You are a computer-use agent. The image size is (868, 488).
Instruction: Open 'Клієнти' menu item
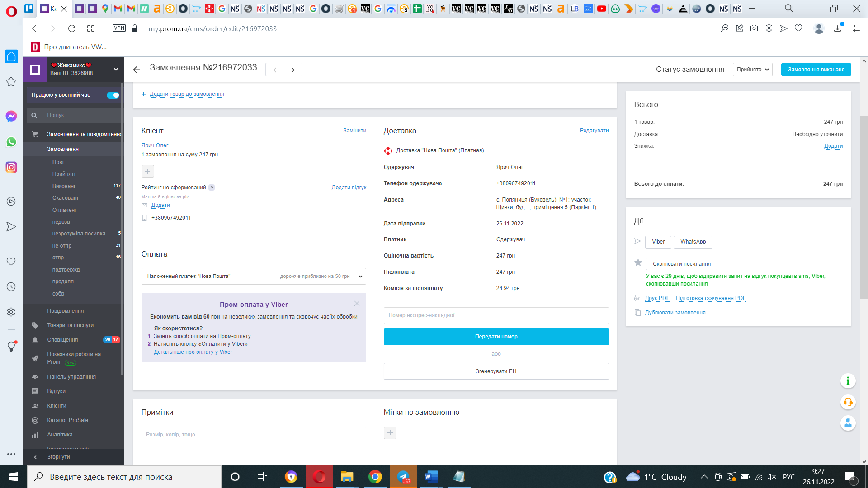(x=57, y=406)
